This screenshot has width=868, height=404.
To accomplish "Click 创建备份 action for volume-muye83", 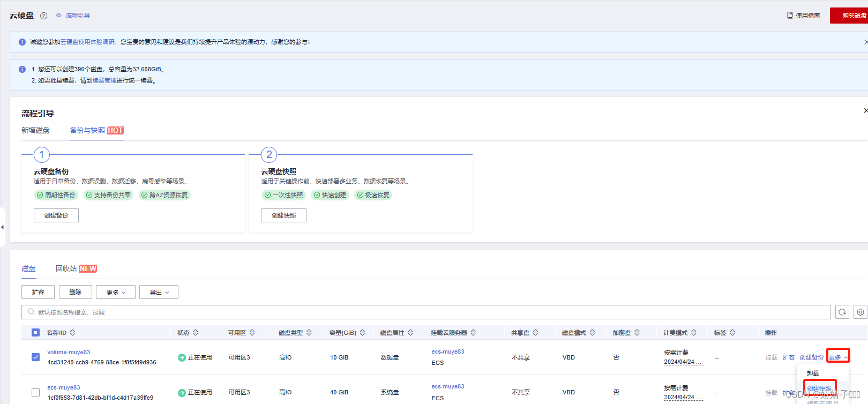I will [812, 357].
